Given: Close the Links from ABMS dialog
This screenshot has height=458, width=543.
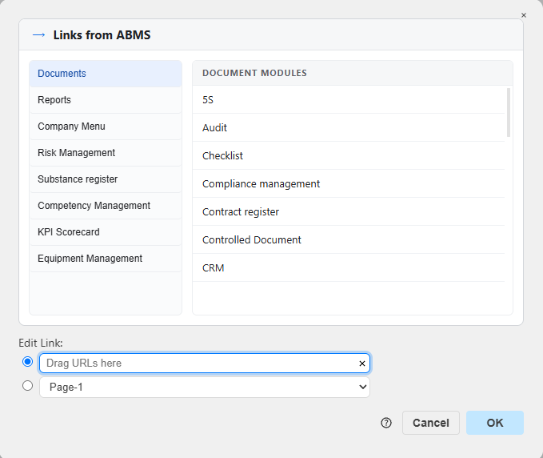Looking at the screenshot, I should tap(524, 15).
